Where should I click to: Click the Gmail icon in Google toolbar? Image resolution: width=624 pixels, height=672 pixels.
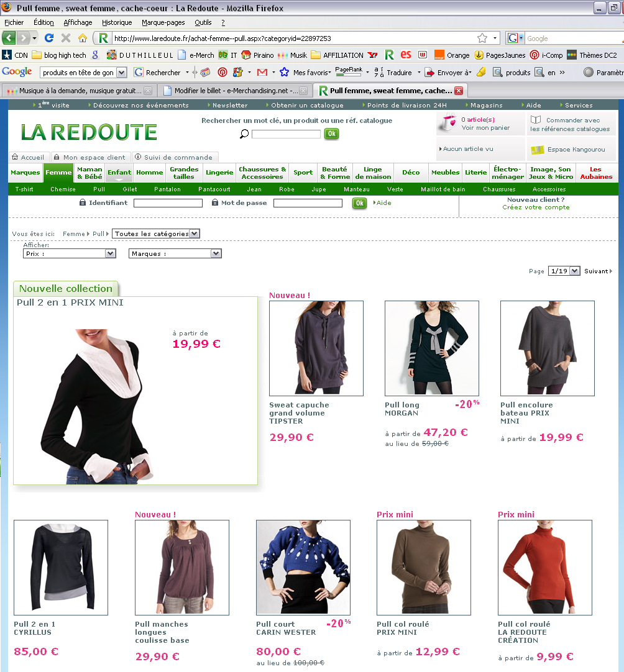[262, 73]
